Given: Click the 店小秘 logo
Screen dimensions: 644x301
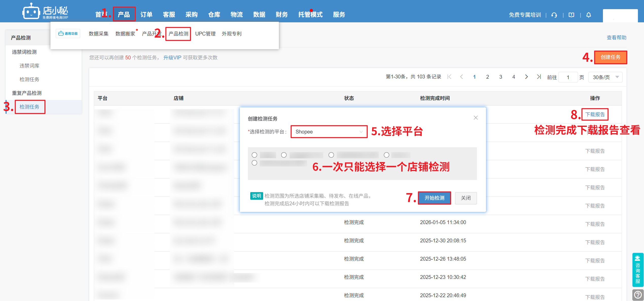Looking at the screenshot, I should pos(46,11).
